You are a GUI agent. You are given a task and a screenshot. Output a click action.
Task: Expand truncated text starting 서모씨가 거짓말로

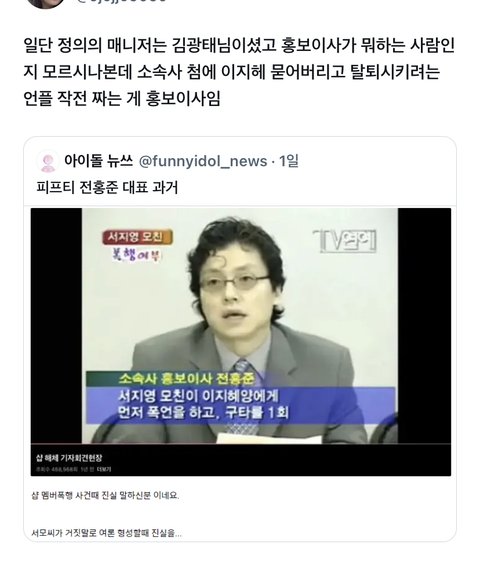pos(107,533)
